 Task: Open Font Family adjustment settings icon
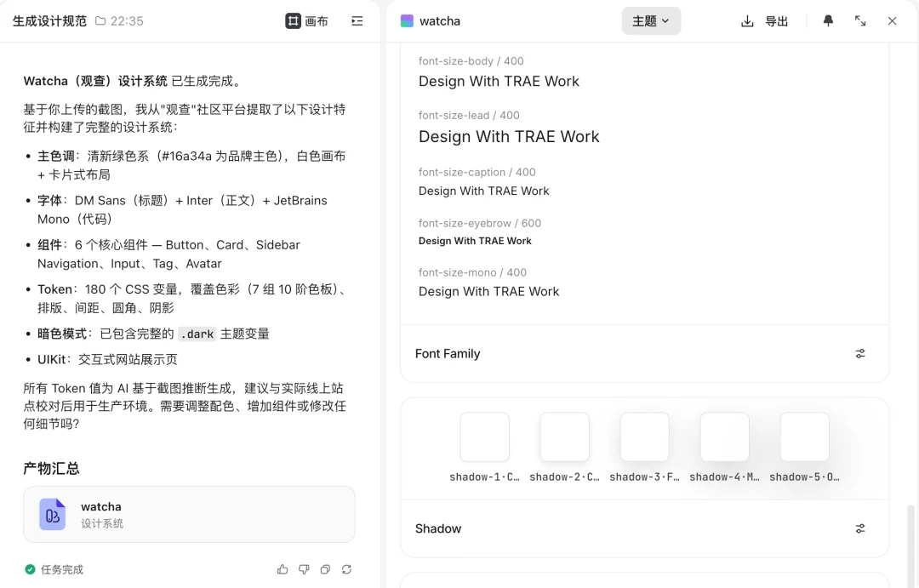(859, 353)
